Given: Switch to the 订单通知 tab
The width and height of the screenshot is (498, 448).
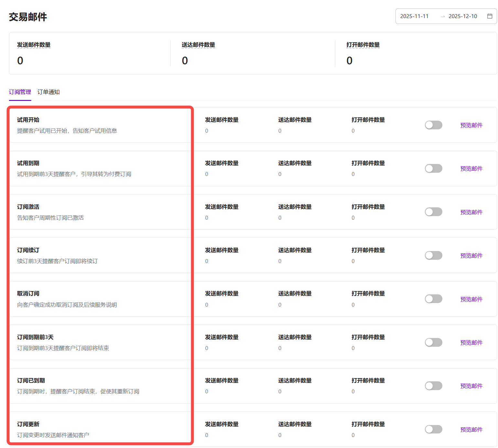Looking at the screenshot, I should 49,92.
